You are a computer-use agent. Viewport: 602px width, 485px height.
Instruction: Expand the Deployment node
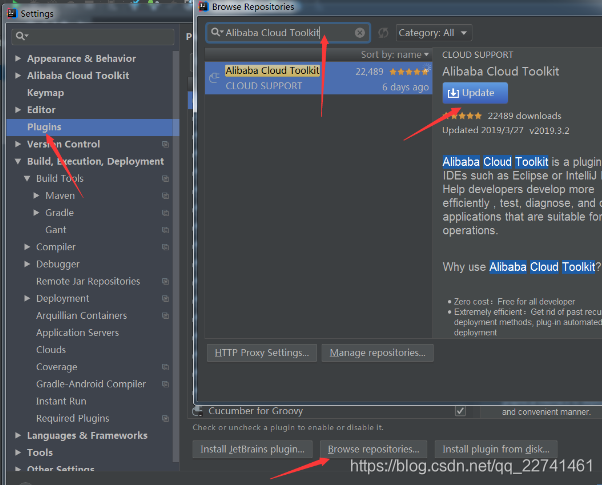[x=27, y=298]
